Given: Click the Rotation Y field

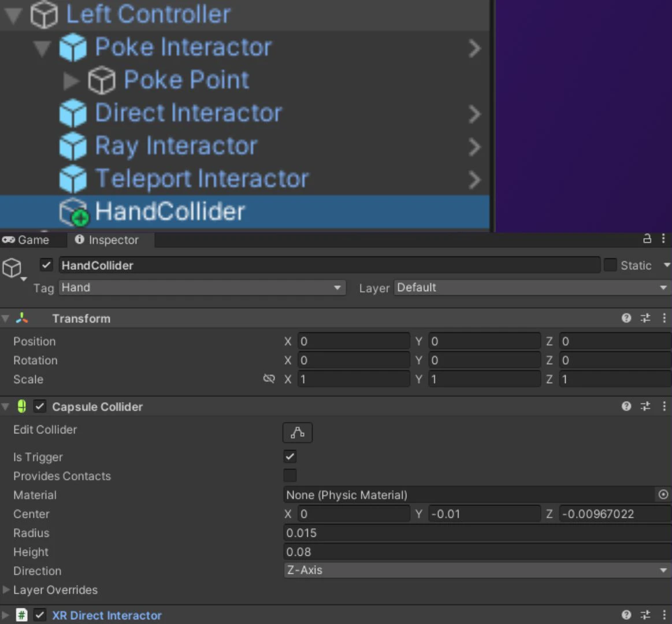Looking at the screenshot, I should click(x=484, y=361).
